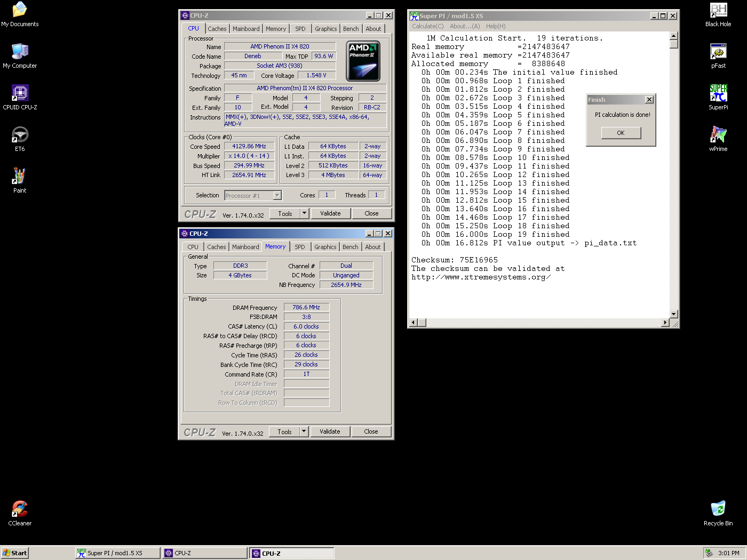Switch to Caches tab in top CPU-Z
The image size is (747, 560).
(x=217, y=29)
